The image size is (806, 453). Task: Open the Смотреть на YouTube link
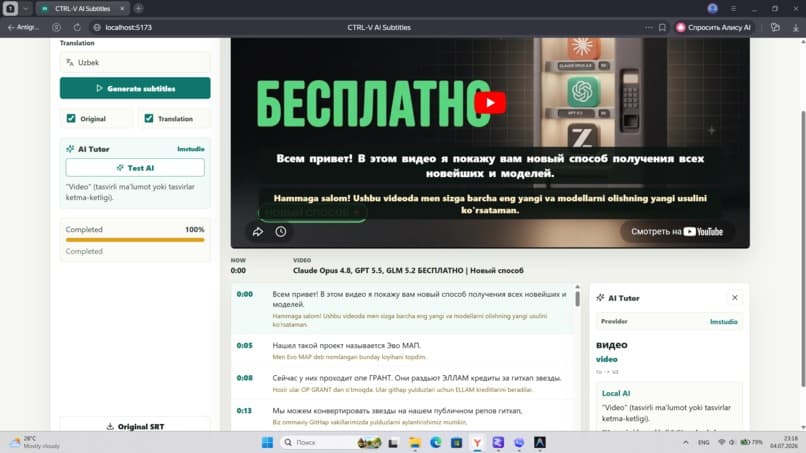[676, 231]
